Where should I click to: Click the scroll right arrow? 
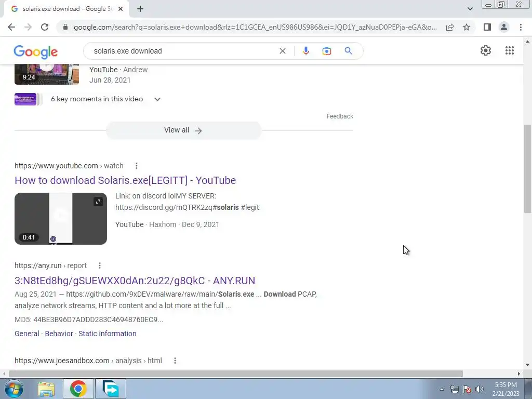point(519,374)
